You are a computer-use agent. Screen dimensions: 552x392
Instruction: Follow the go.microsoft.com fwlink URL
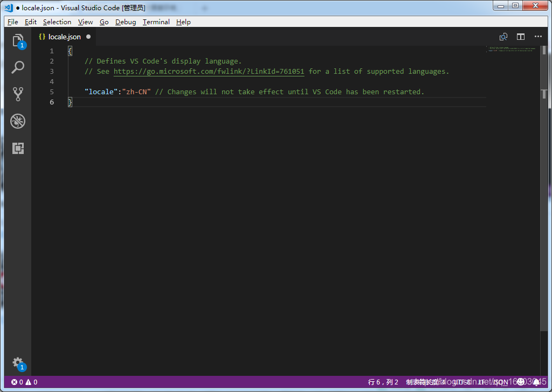[x=209, y=72]
